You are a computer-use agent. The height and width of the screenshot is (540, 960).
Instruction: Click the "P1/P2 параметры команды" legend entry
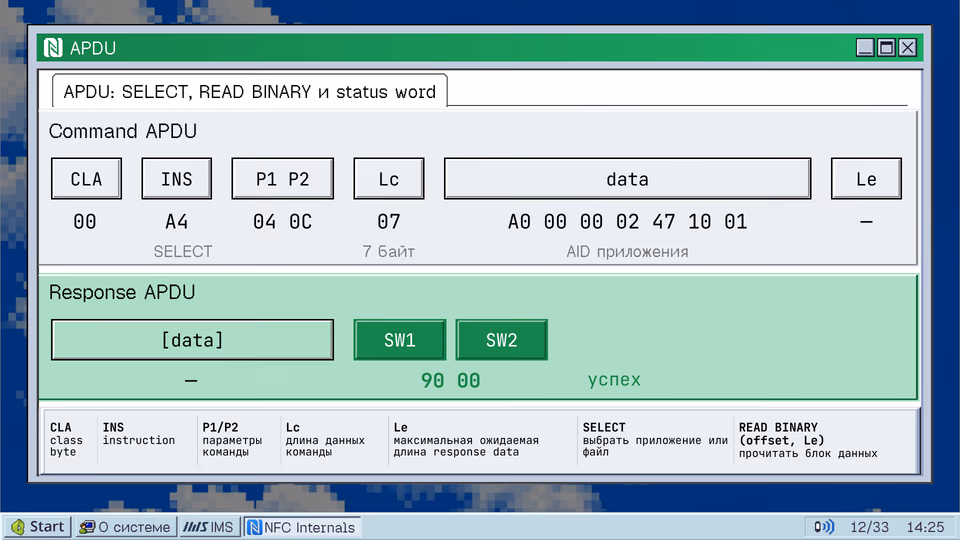[232, 440]
